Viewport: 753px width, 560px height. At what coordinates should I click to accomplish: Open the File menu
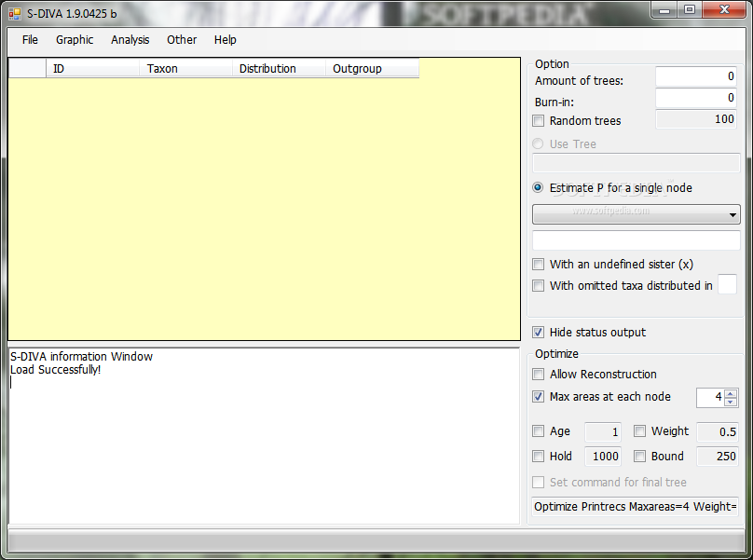30,40
